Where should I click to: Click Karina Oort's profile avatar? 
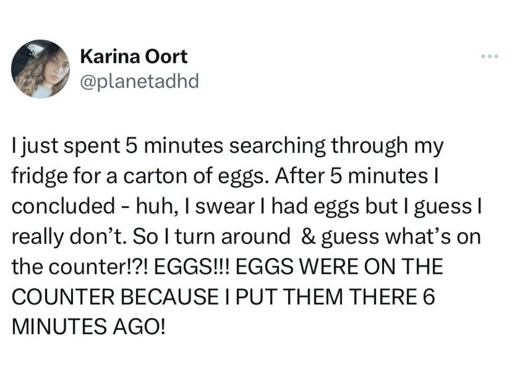40,69
